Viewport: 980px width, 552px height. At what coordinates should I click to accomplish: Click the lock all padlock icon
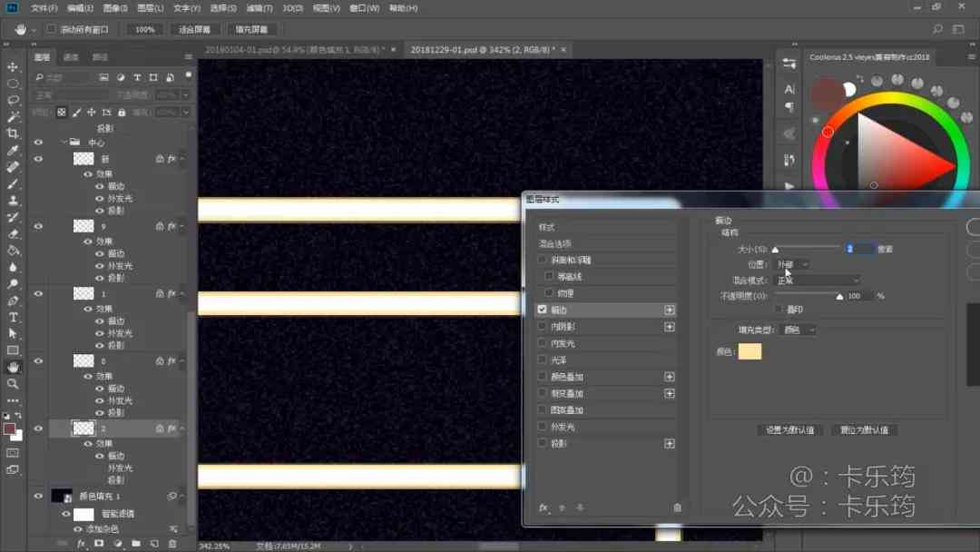tap(122, 113)
